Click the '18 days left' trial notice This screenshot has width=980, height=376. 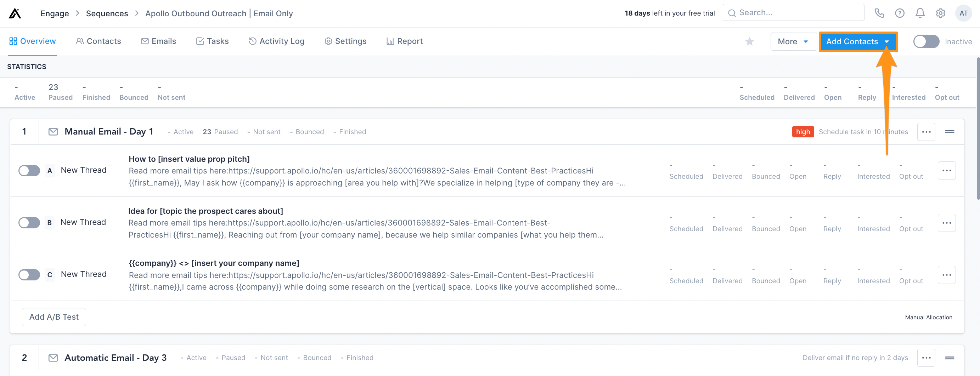point(670,13)
